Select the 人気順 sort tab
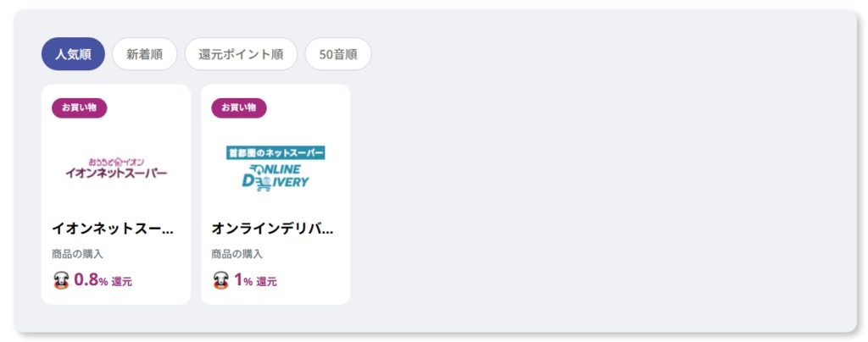This screenshot has height=342, width=868. tap(73, 54)
